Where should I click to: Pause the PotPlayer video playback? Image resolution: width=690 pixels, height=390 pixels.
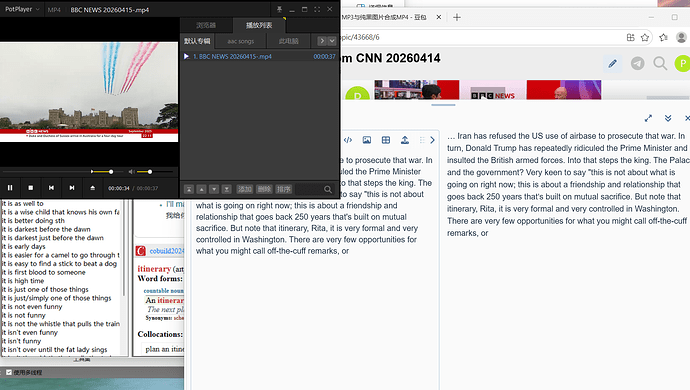[x=10, y=188]
